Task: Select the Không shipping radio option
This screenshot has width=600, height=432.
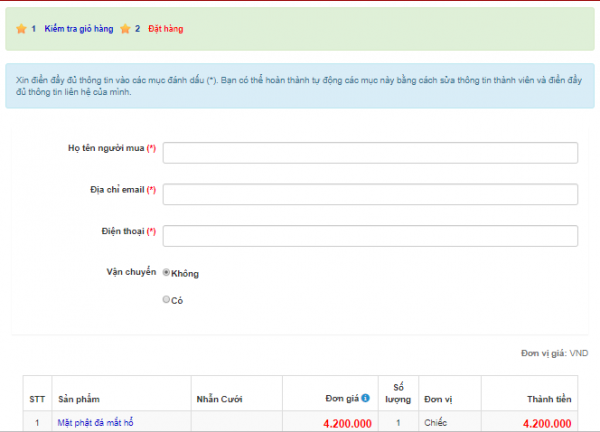Action: [166, 272]
